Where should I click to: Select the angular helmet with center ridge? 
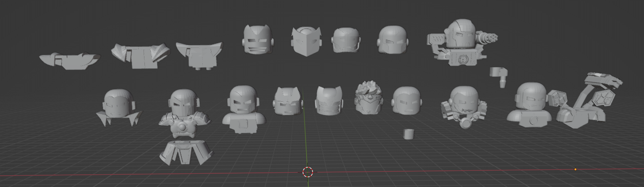(306, 41)
